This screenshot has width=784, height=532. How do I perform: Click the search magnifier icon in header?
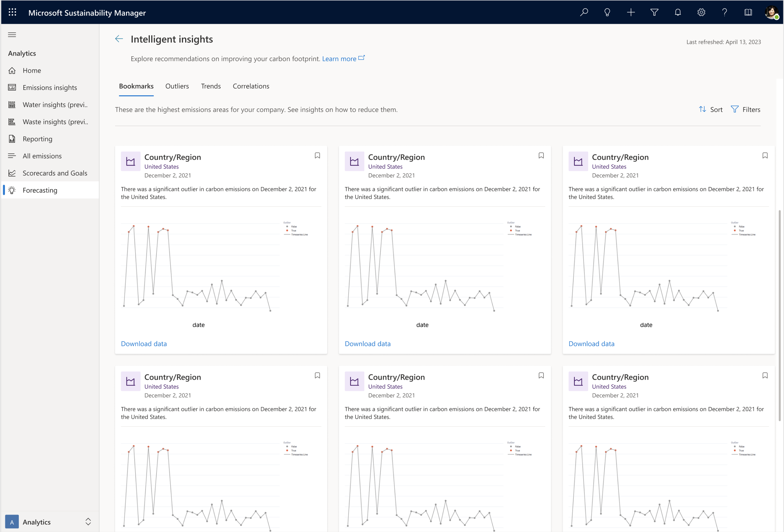point(584,12)
